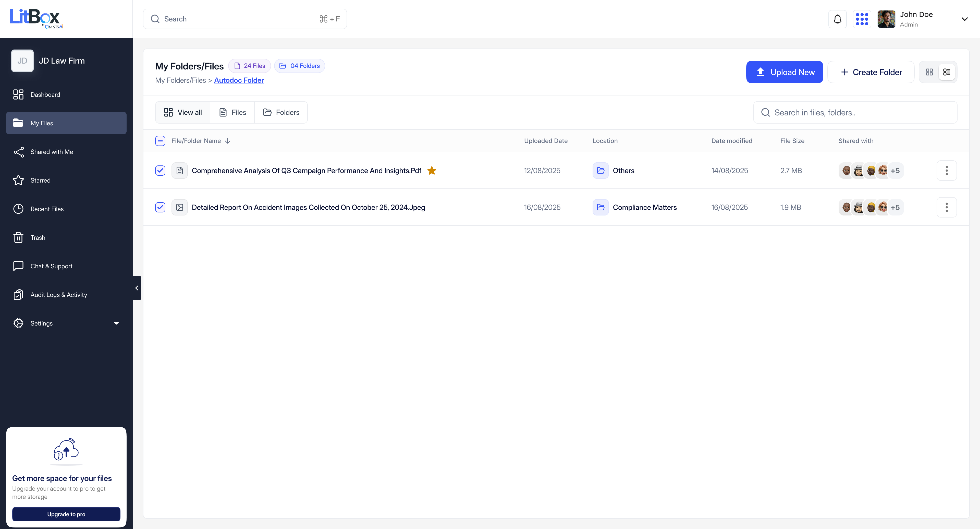Screen dimensions: 980x529
Task: Select the Folders filter tab
Action: pyautogui.click(x=281, y=112)
